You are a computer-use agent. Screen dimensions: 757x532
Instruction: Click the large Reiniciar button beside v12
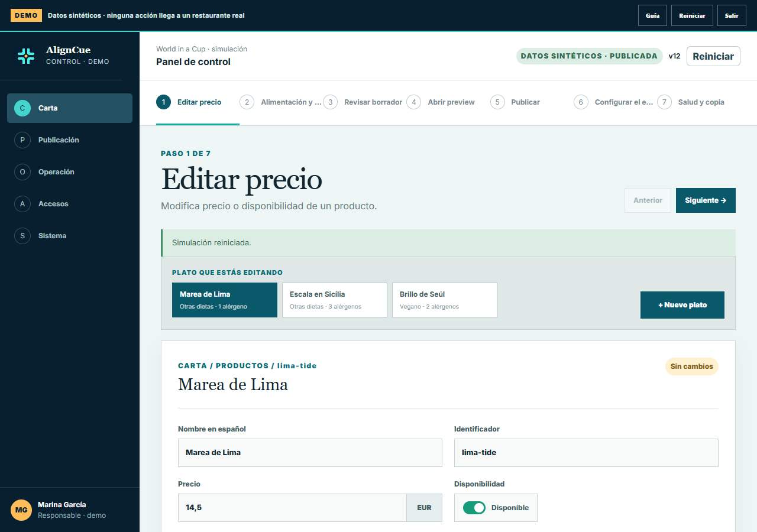tap(713, 56)
